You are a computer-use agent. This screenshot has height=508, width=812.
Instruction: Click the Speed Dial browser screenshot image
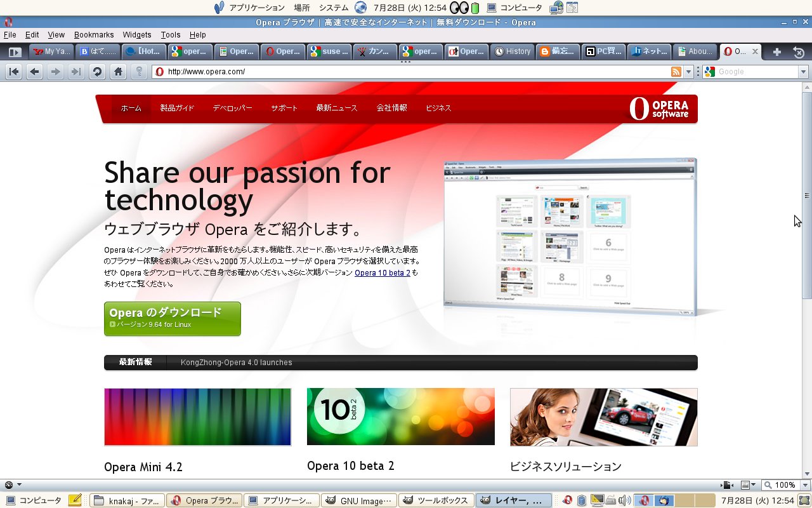(570, 237)
